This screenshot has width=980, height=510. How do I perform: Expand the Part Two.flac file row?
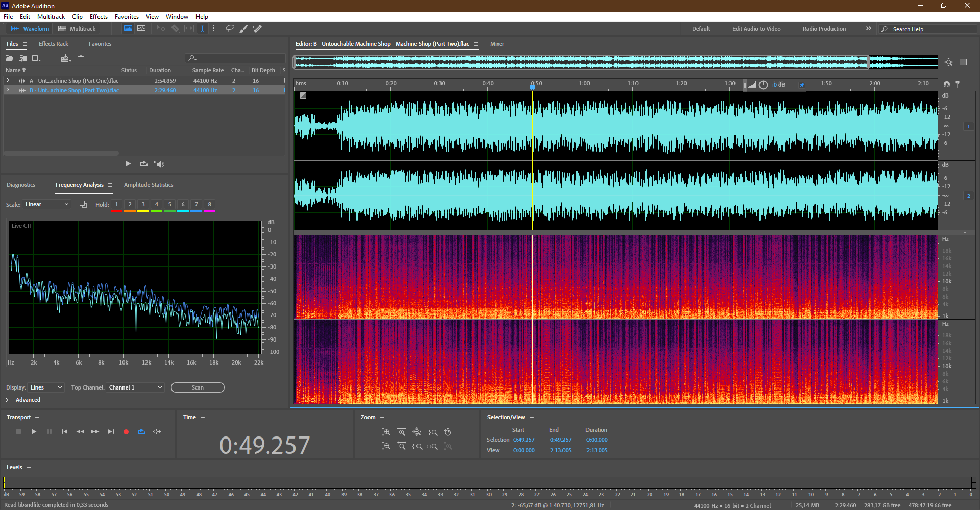pos(8,90)
